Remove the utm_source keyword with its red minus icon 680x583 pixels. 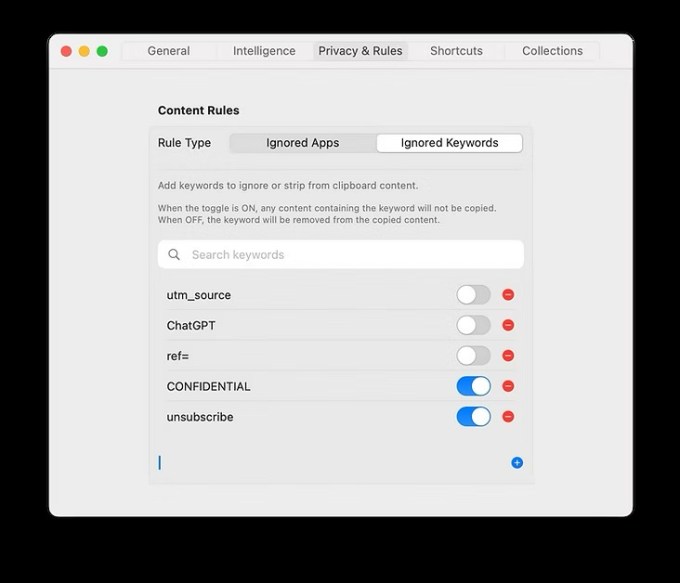click(508, 295)
